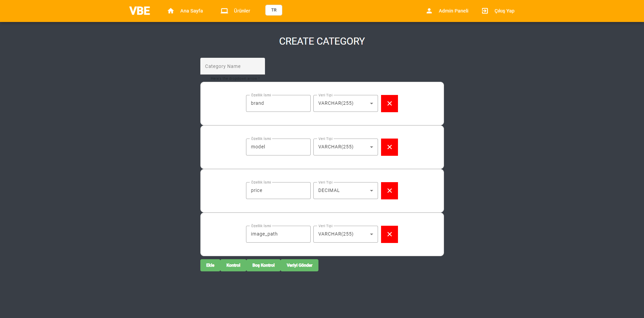Click the person icon for Admin Paneli
The image size is (644, 318).
tap(429, 10)
